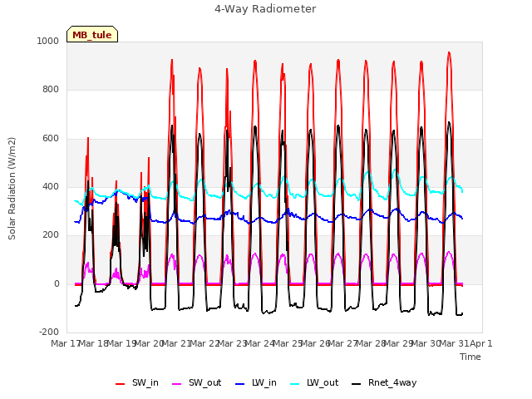Click the Mar 31 x-axis date label

coord(454,343)
